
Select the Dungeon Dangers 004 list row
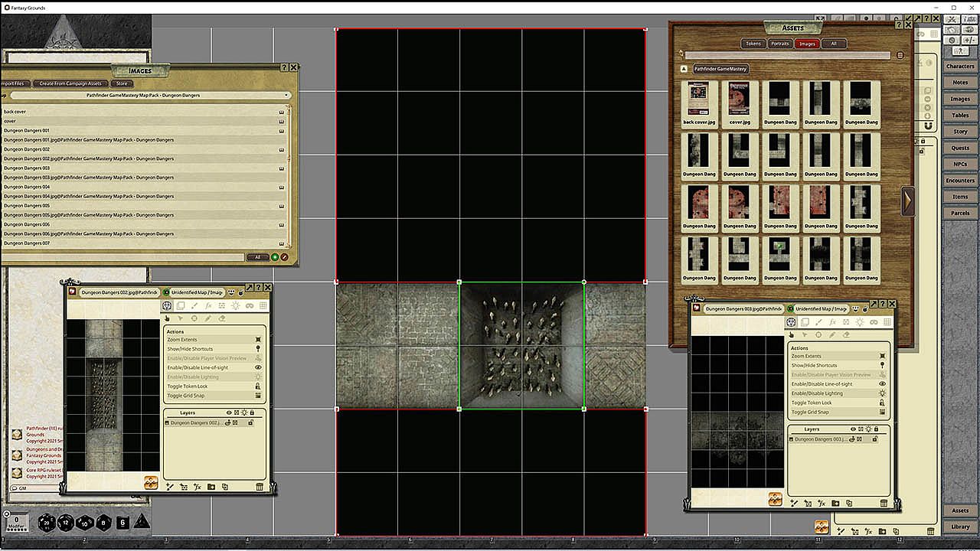[x=145, y=187]
